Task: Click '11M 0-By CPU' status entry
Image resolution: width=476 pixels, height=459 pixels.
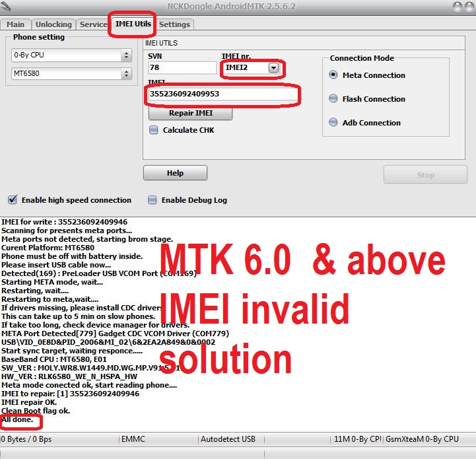Action: coord(358,439)
